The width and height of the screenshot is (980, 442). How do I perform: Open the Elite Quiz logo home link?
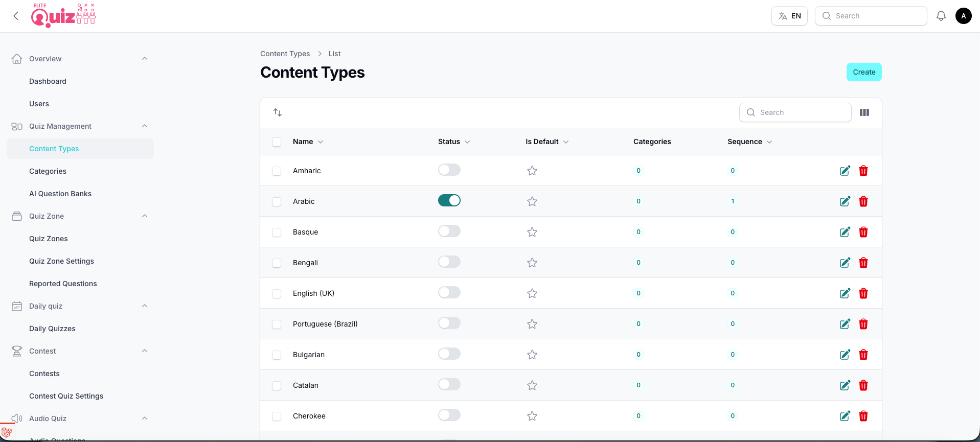63,15
